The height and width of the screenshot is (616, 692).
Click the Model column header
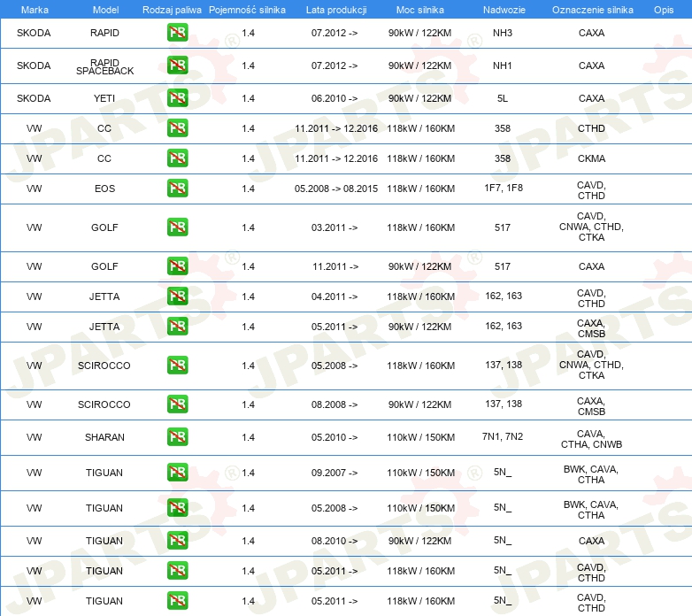104,9
